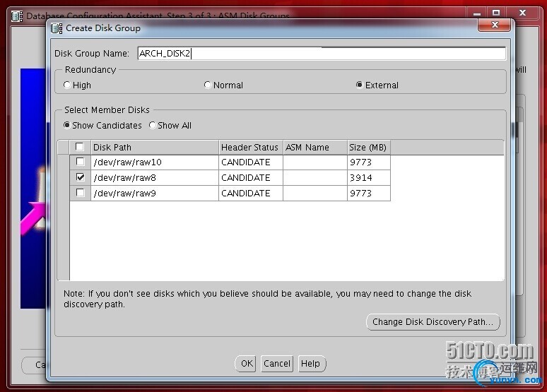Select Normal redundancy option
Screen dimensions: 547x392
208,85
